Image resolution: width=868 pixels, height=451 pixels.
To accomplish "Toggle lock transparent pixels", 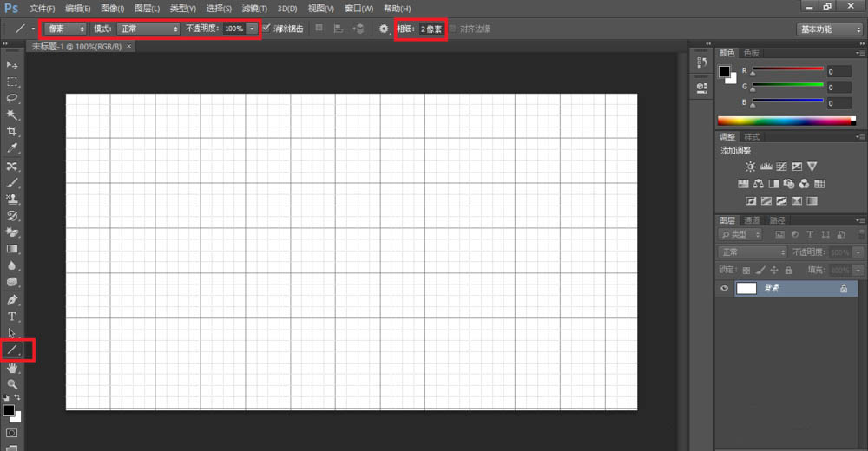I will [746, 270].
